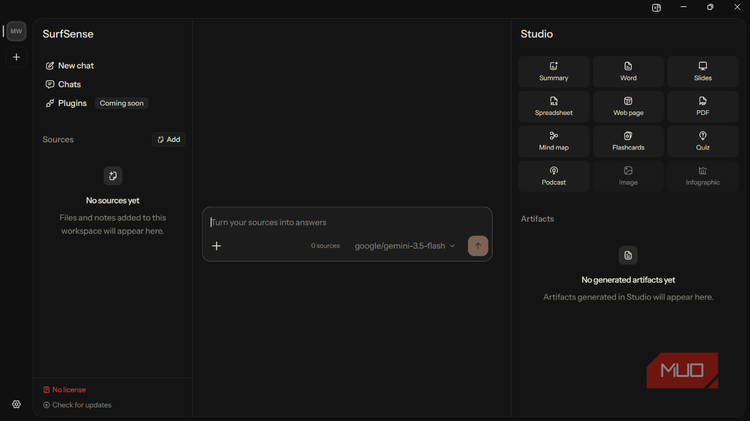Image resolution: width=750 pixels, height=421 pixels.
Task: Click the Artifacts section heading
Action: 537,219
